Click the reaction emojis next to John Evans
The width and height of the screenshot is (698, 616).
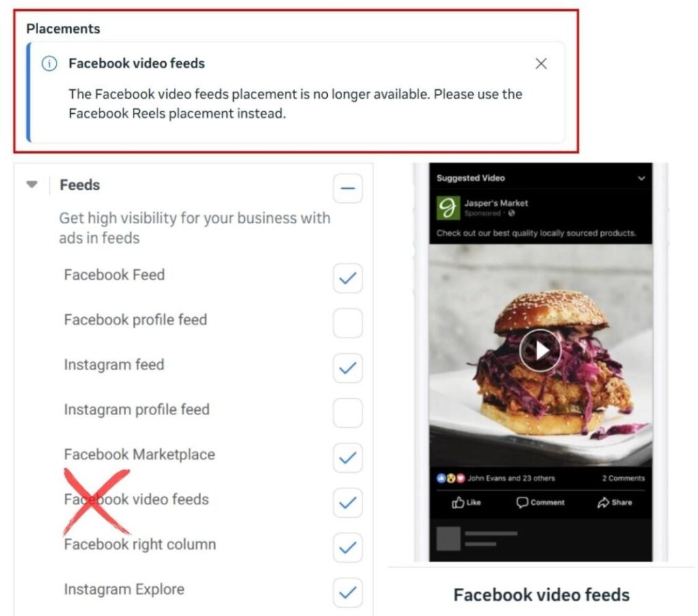(451, 478)
